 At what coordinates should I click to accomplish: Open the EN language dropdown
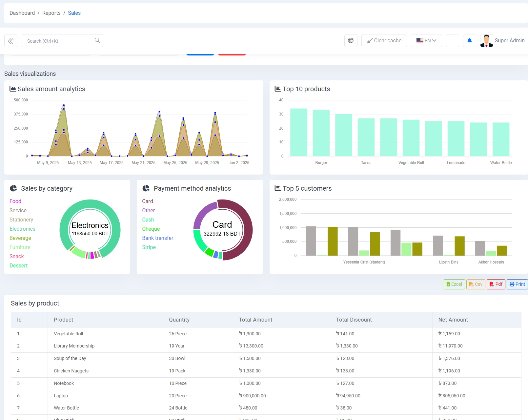426,41
